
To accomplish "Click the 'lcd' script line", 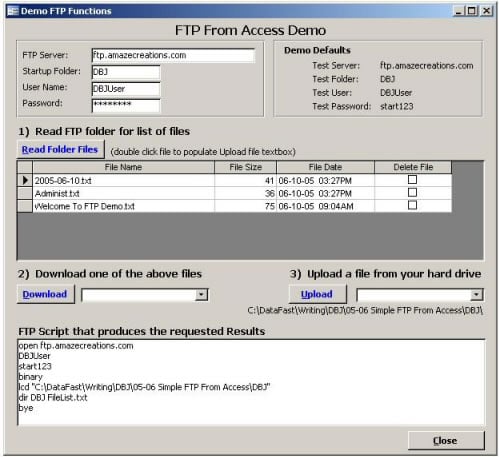I will tap(144, 387).
